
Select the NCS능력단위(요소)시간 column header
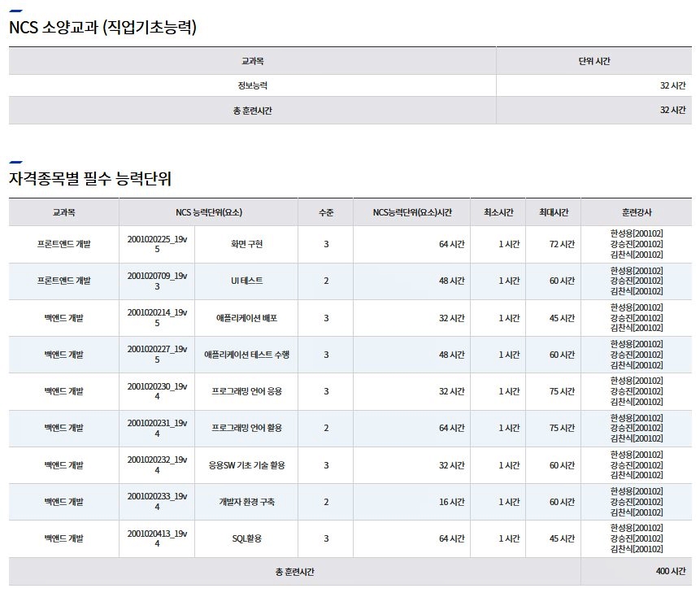[411, 212]
